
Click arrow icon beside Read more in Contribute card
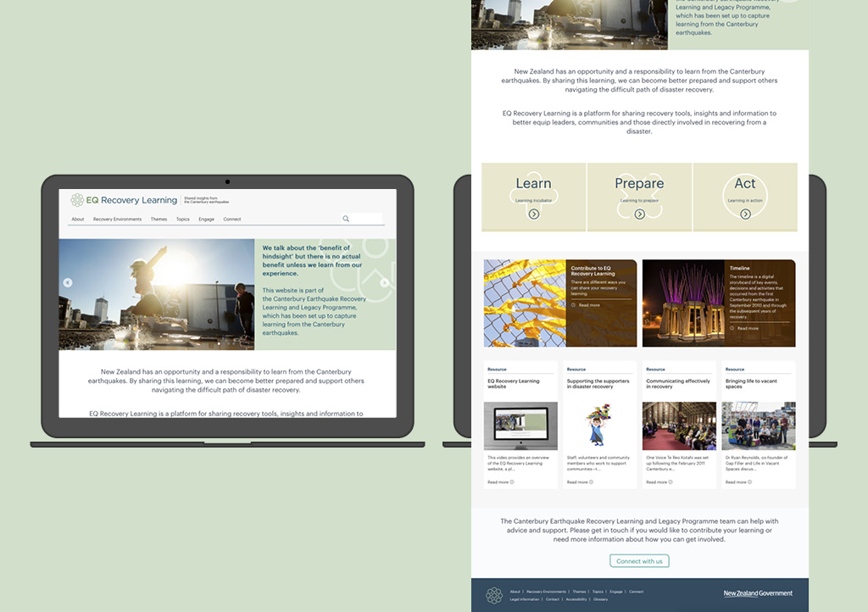[574, 305]
